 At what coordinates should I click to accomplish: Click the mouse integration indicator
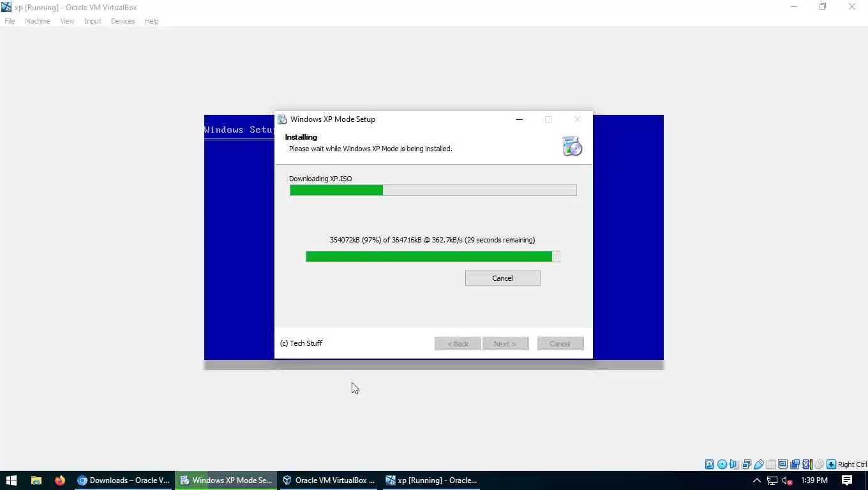tap(819, 464)
